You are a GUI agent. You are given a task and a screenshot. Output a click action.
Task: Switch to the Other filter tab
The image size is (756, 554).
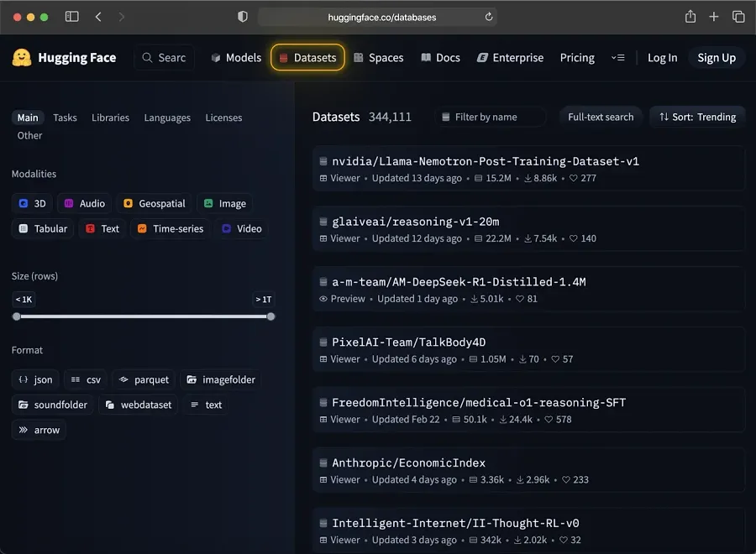29,135
